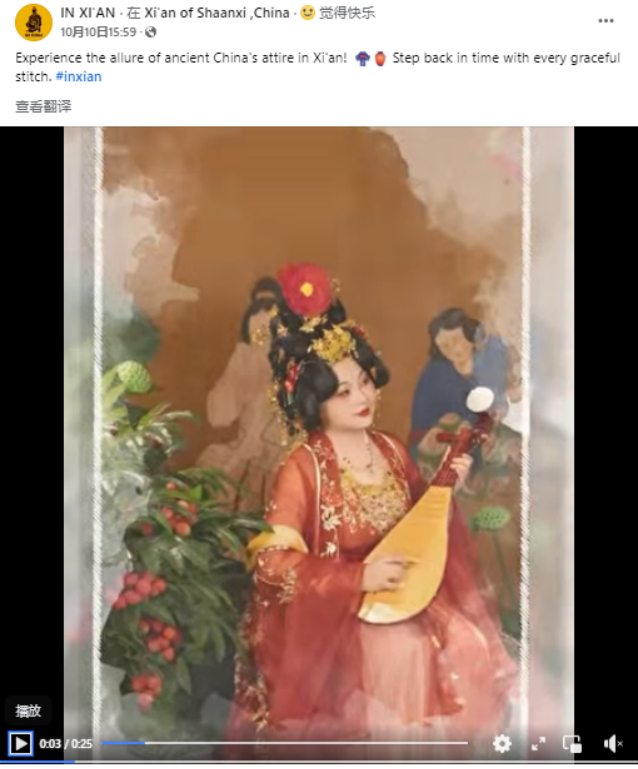Unmute the video volume icon
638x769 pixels.
613,743
